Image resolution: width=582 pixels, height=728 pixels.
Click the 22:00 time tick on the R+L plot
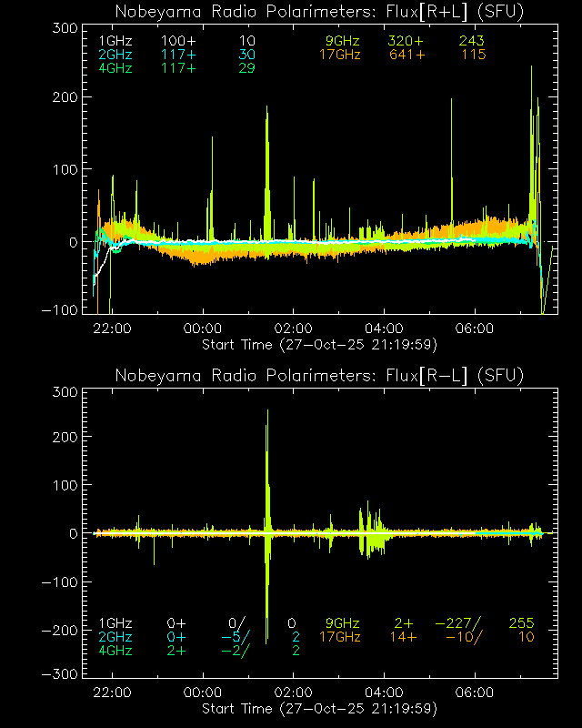tap(113, 329)
